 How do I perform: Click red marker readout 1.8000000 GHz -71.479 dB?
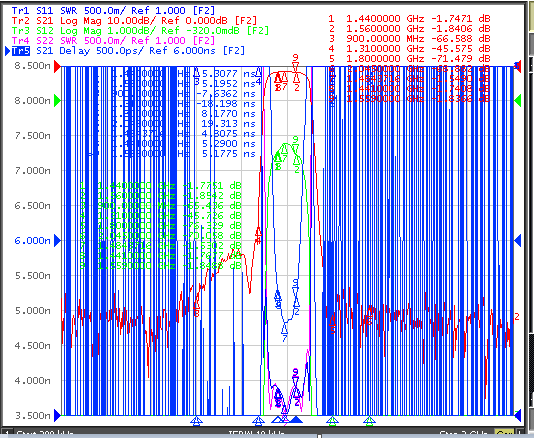point(410,59)
